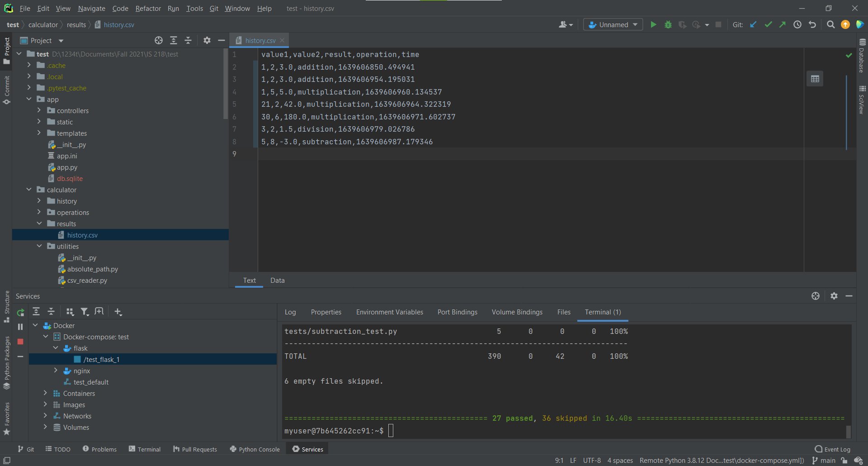Open Python Packages side panel

tap(7, 363)
